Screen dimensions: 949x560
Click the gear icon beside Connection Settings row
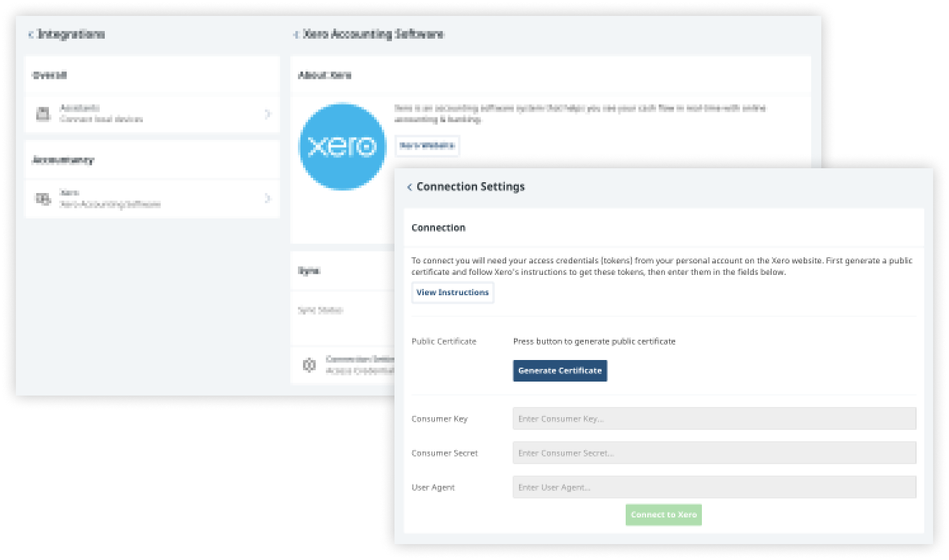click(309, 365)
